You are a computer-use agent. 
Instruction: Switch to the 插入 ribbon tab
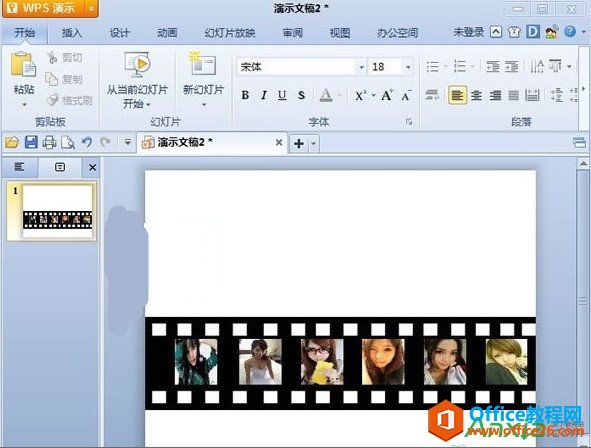point(72,33)
